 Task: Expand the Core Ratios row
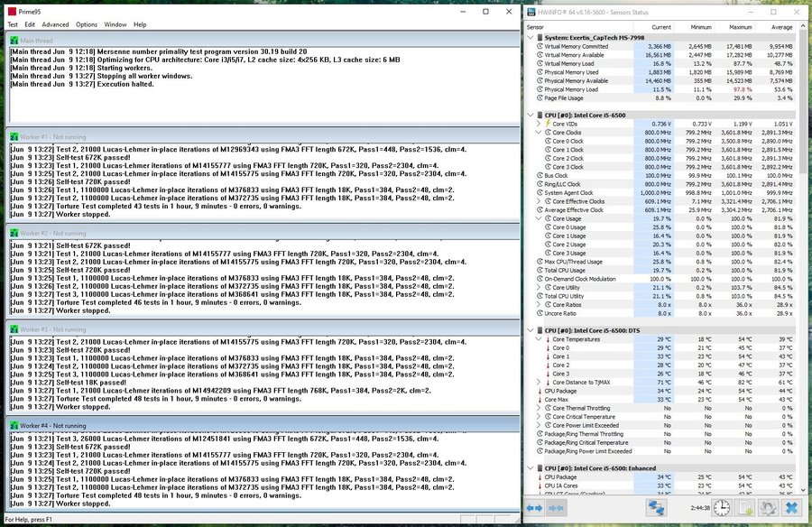tap(539, 305)
